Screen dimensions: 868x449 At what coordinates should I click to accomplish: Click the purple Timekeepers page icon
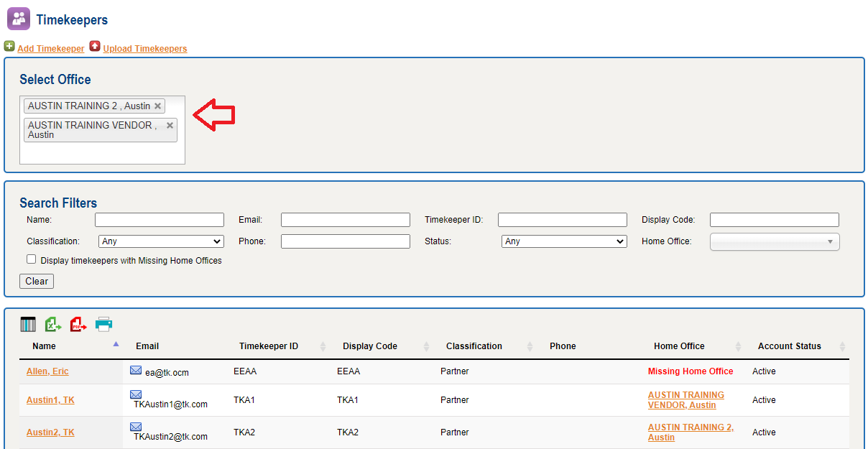coord(19,19)
